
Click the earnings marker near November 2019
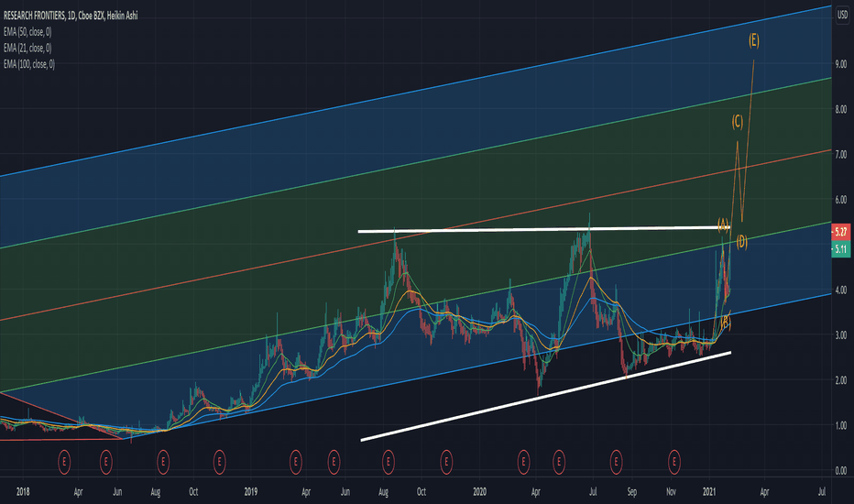(x=446, y=462)
